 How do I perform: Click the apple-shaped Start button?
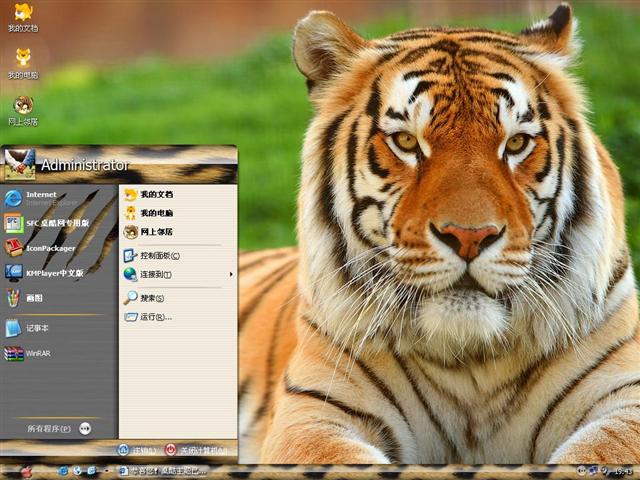click(x=26, y=471)
